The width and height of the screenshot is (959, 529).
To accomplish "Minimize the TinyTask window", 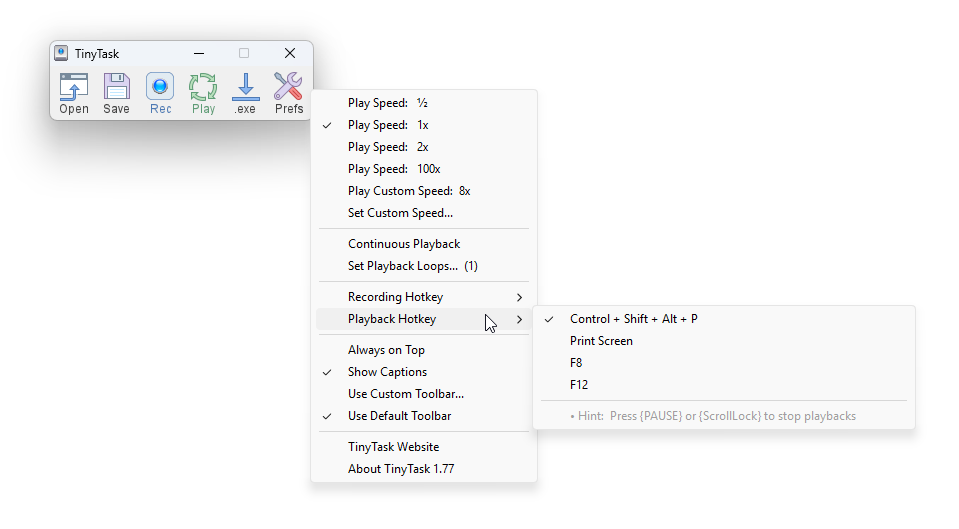I will [x=199, y=53].
